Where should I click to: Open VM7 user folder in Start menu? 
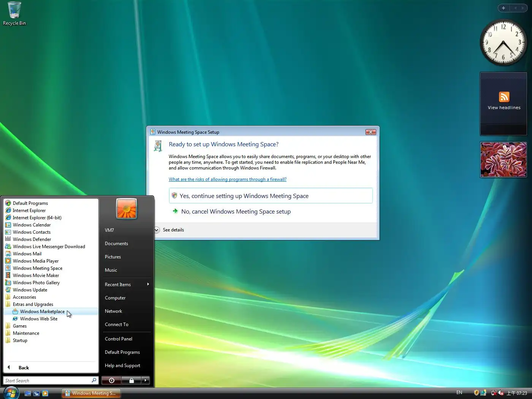point(126,230)
